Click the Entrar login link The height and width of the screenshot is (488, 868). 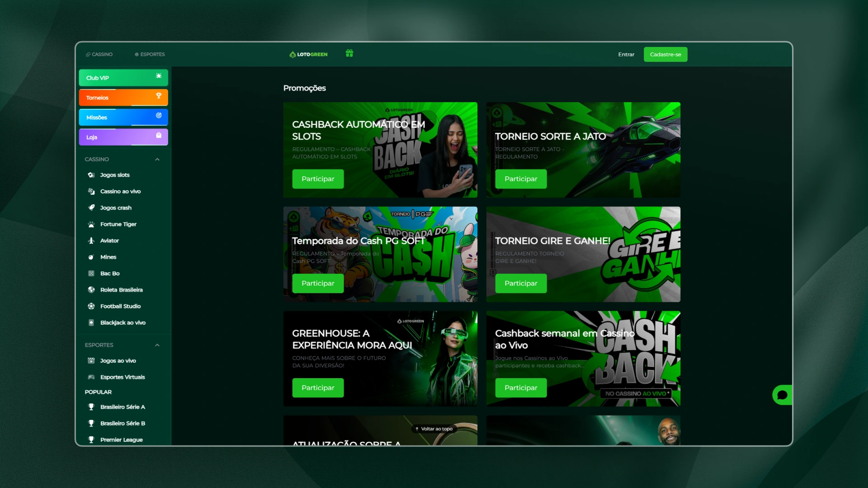click(626, 54)
